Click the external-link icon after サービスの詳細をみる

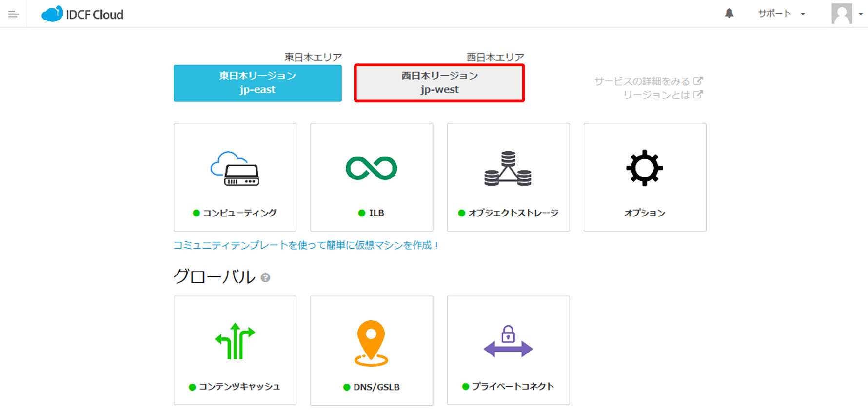[698, 80]
